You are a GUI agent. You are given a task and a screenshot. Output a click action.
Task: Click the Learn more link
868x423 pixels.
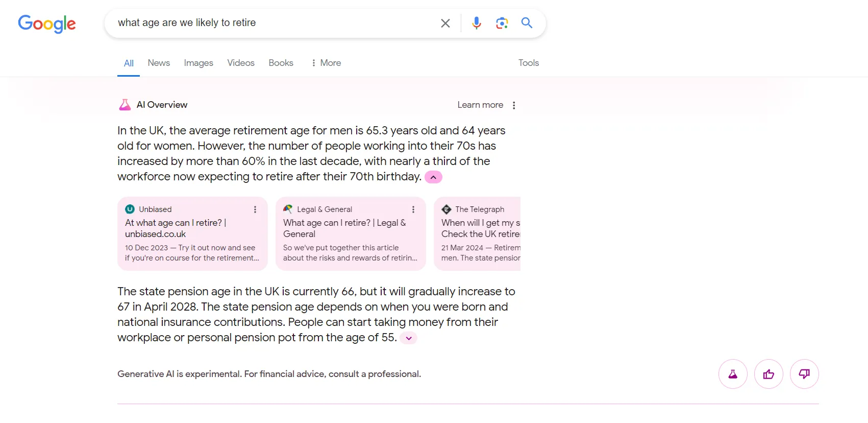[480, 104]
